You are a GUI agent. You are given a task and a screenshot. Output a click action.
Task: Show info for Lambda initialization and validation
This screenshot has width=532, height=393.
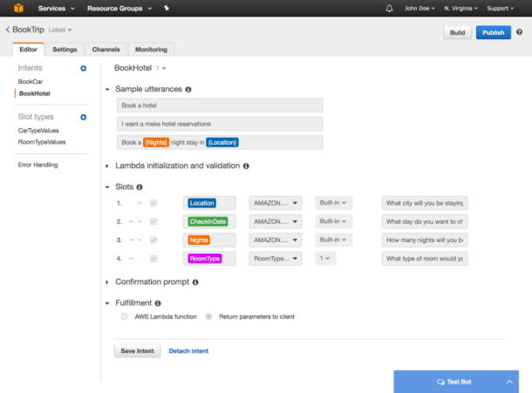(246, 166)
